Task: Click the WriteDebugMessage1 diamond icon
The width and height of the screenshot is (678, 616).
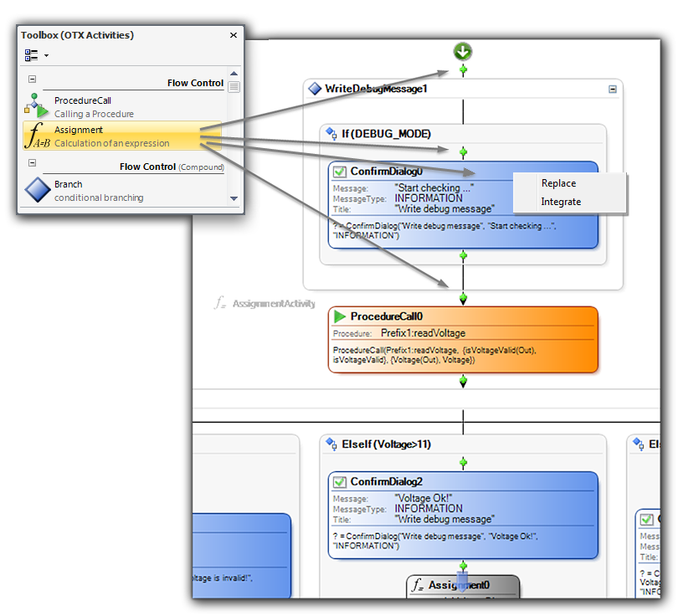Action: pyautogui.click(x=316, y=89)
